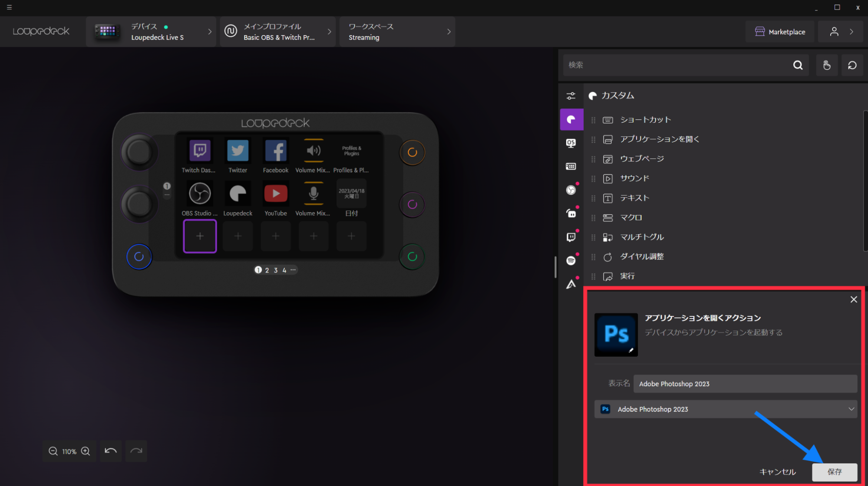
Task: Click the YouTube button on device
Action: (276, 194)
